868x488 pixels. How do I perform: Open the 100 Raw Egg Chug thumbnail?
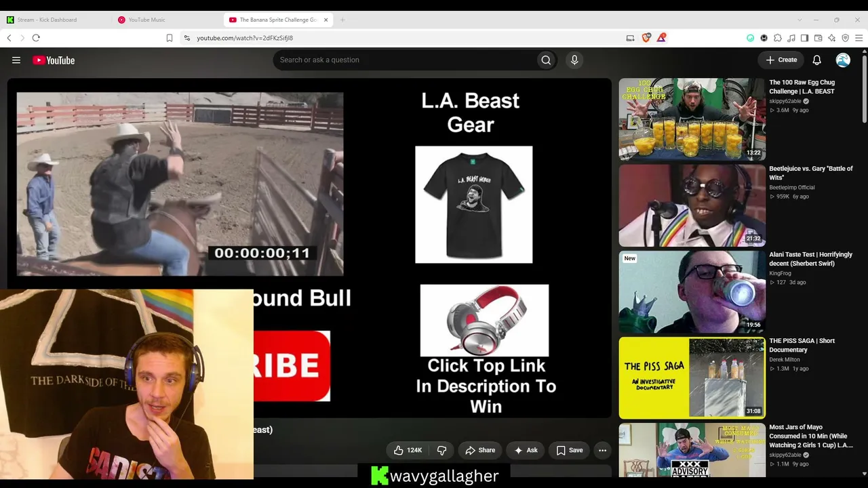click(692, 119)
